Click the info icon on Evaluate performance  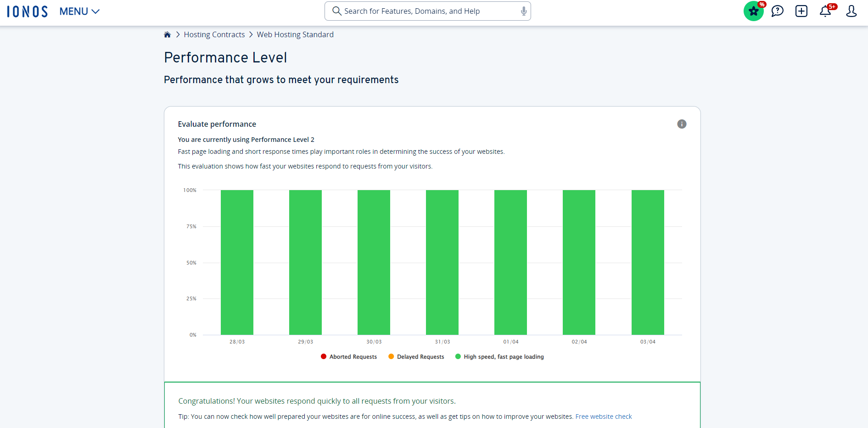coord(681,124)
